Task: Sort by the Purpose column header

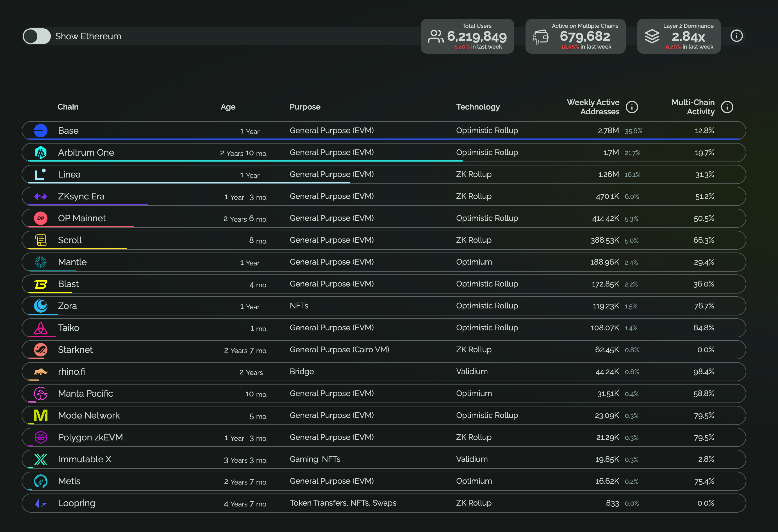Action: (305, 107)
